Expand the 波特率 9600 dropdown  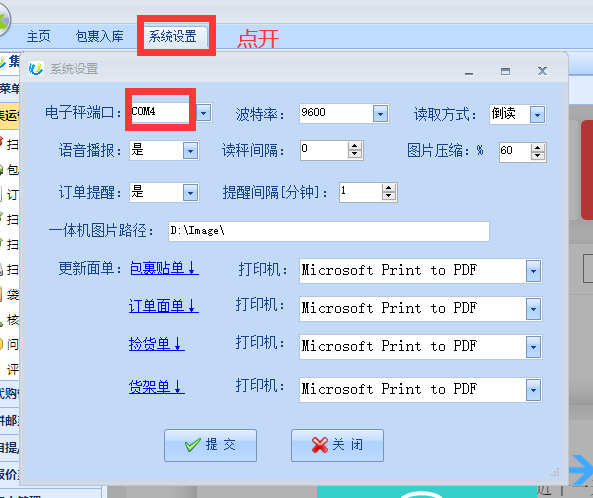click(380, 113)
